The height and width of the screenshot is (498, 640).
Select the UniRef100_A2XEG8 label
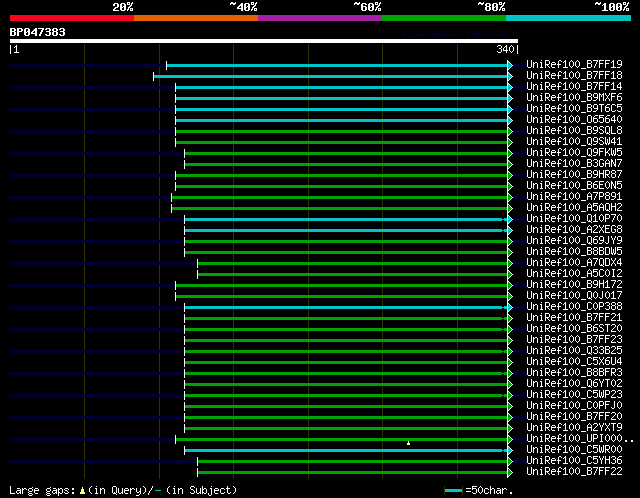coord(574,229)
